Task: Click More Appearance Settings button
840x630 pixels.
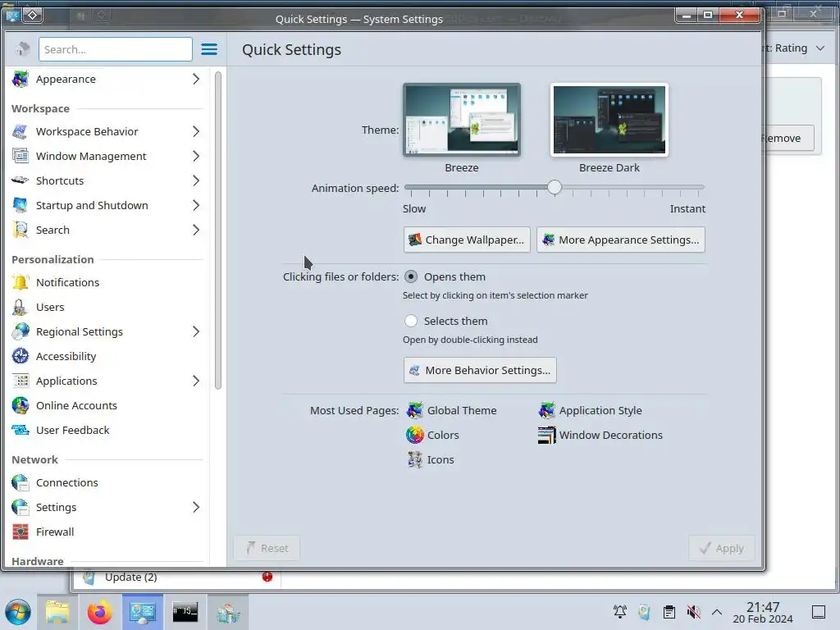Action: click(x=621, y=240)
